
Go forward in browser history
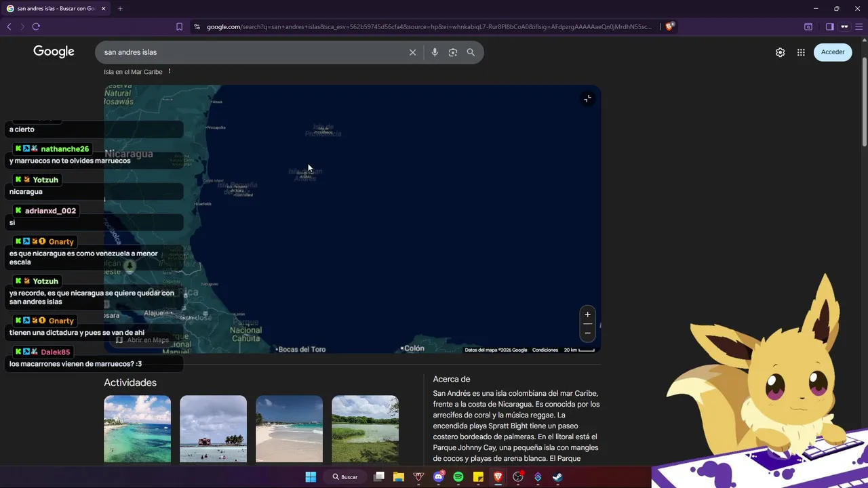point(22,26)
